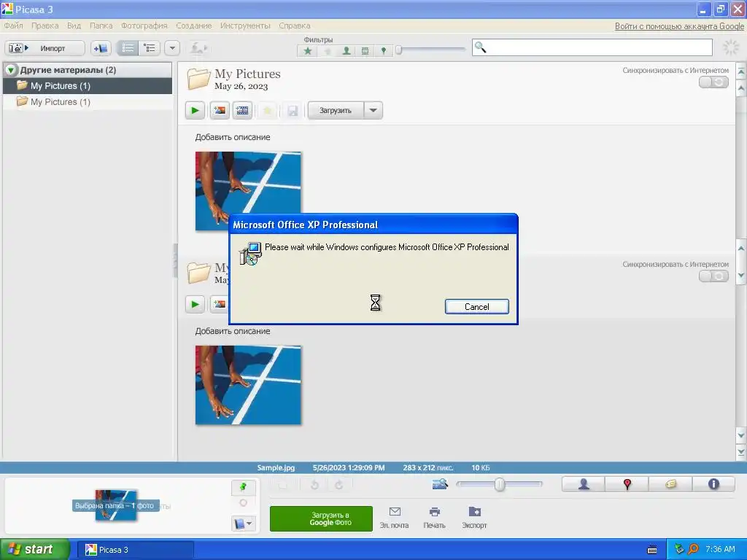747x560 pixels.
Task: Show the Tags panel
Action: coord(670,484)
